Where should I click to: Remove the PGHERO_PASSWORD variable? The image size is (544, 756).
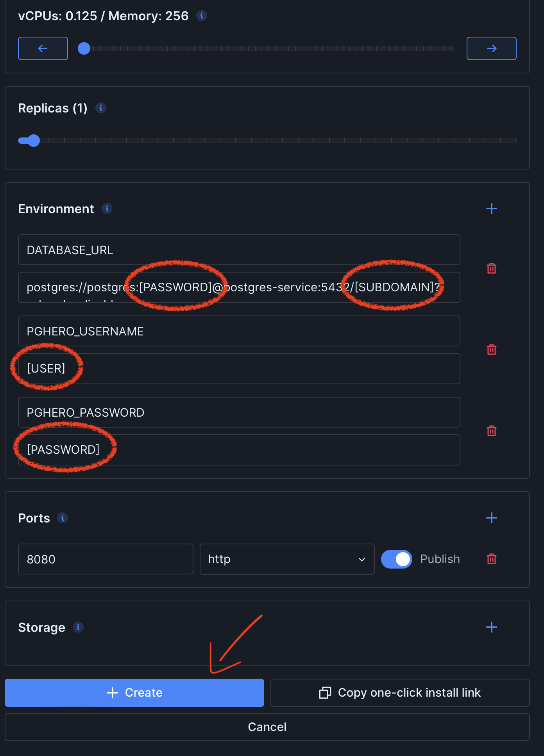point(491,431)
